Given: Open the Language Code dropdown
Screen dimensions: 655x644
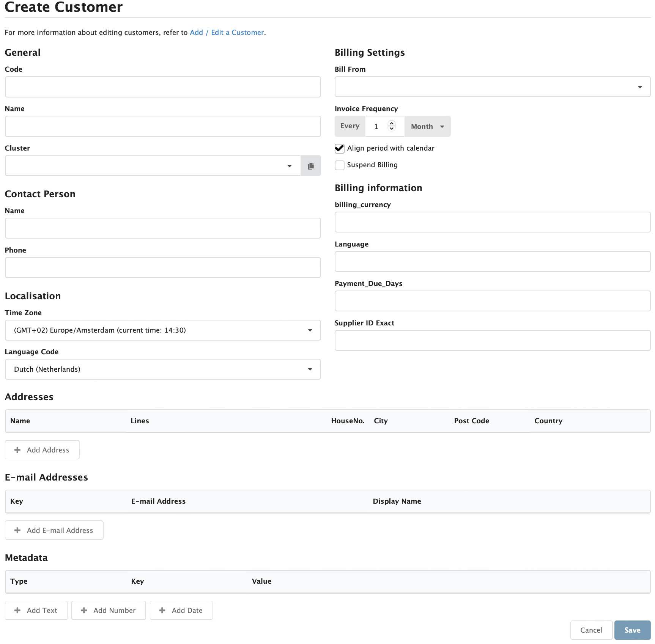Looking at the screenshot, I should pos(310,369).
